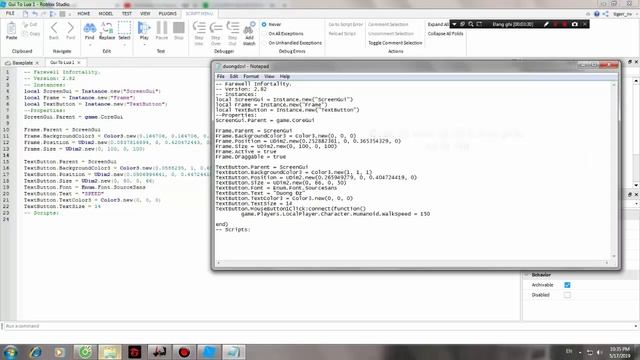Click the recorder's magnifier zoom icon

coord(471,24)
